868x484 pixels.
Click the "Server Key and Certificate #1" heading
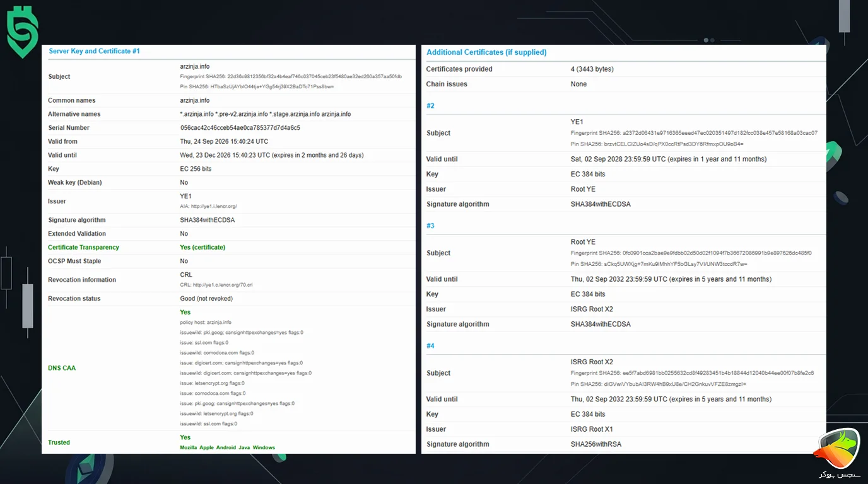94,51
